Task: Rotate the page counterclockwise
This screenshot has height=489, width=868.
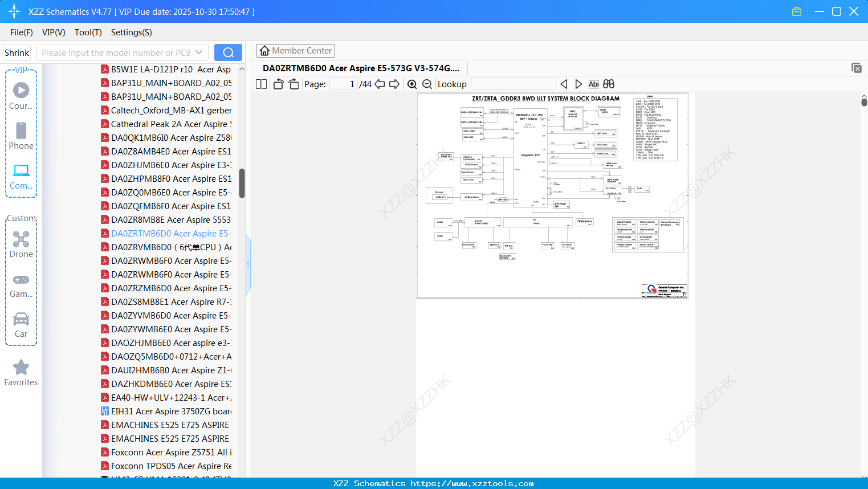Action: 279,84
